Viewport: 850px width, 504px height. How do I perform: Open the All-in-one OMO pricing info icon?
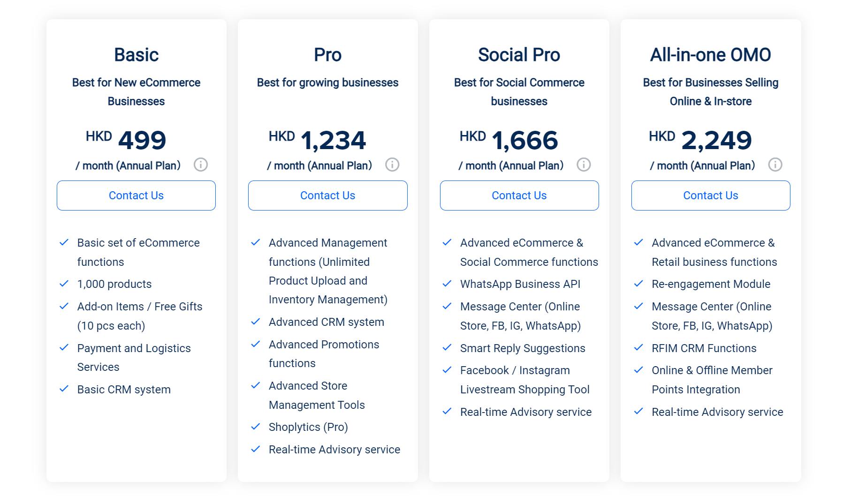click(x=775, y=165)
